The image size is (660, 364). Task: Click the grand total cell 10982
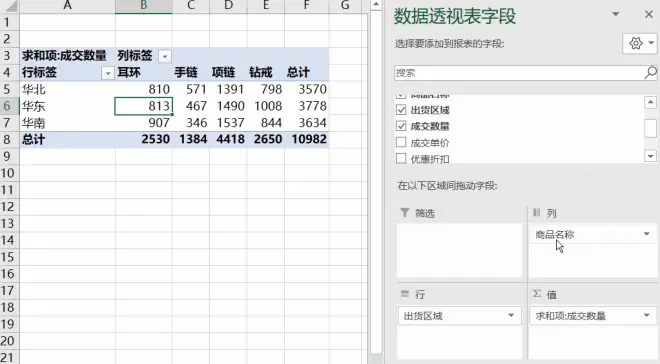pyautogui.click(x=306, y=139)
